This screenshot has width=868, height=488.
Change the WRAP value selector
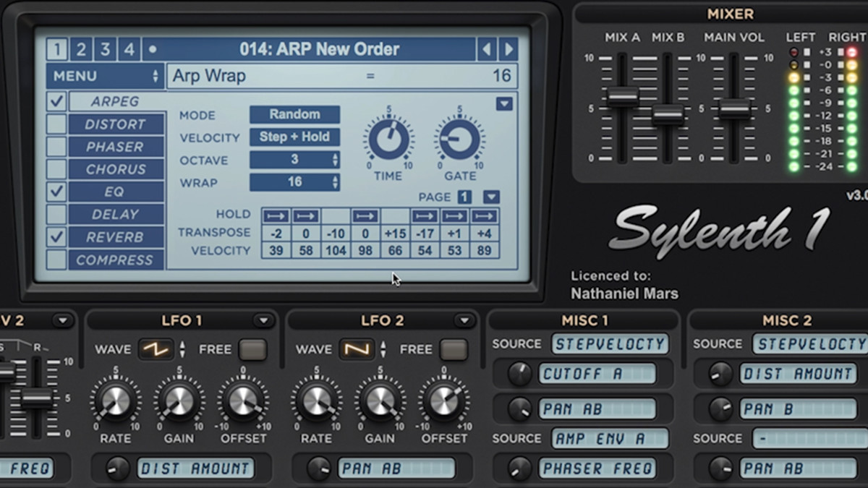(x=294, y=182)
